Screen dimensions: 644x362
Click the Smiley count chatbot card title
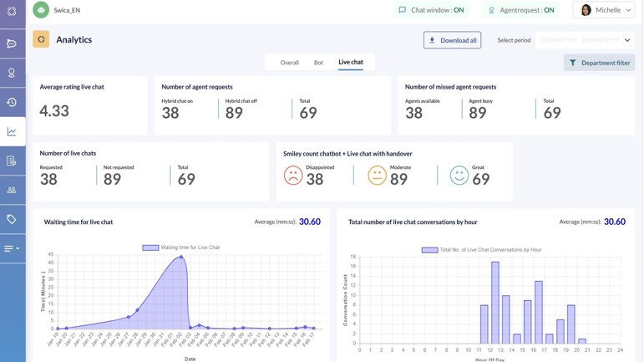tap(347, 154)
